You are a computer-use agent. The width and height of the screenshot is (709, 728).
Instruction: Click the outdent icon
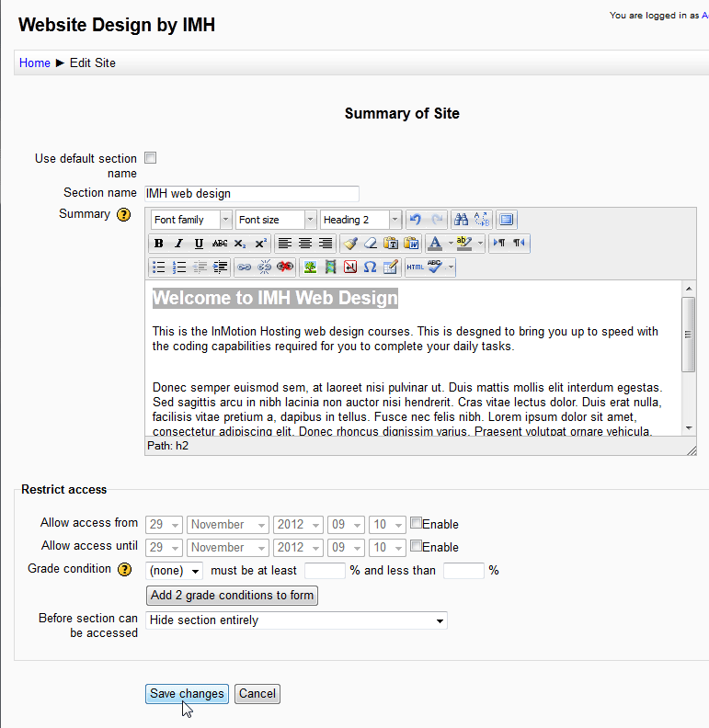click(x=200, y=267)
